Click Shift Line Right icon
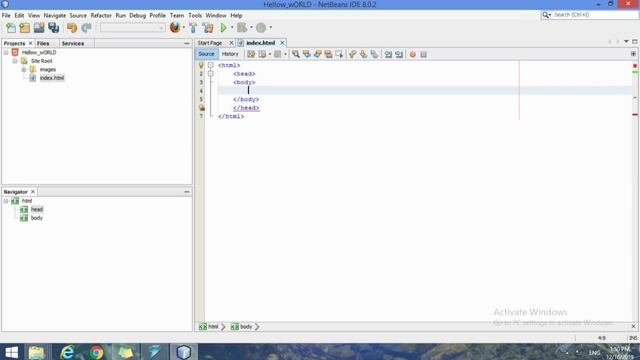The width and height of the screenshot is (640, 360). tap(399, 54)
